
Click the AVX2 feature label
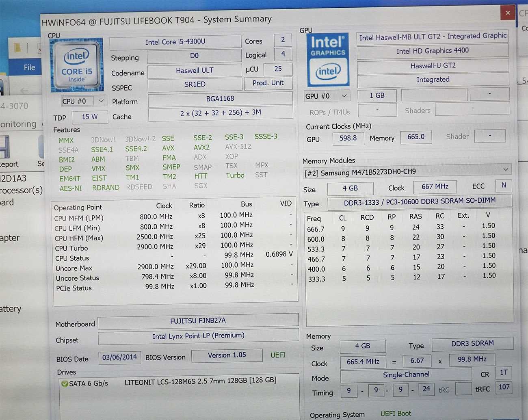(201, 147)
